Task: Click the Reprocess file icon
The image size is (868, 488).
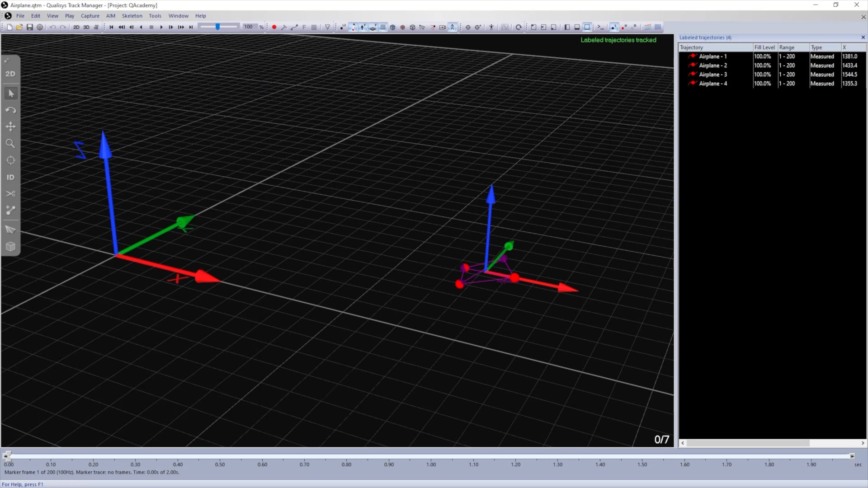Action: point(294,27)
